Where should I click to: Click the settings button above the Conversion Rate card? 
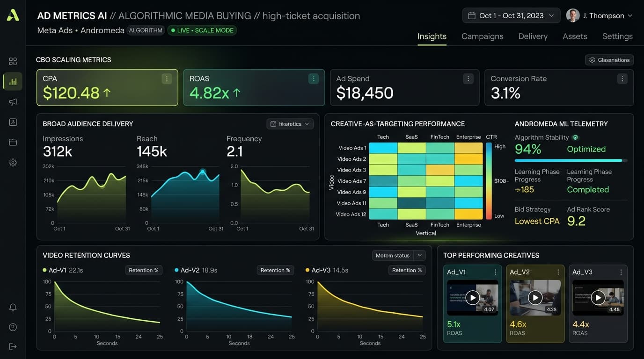click(x=609, y=60)
